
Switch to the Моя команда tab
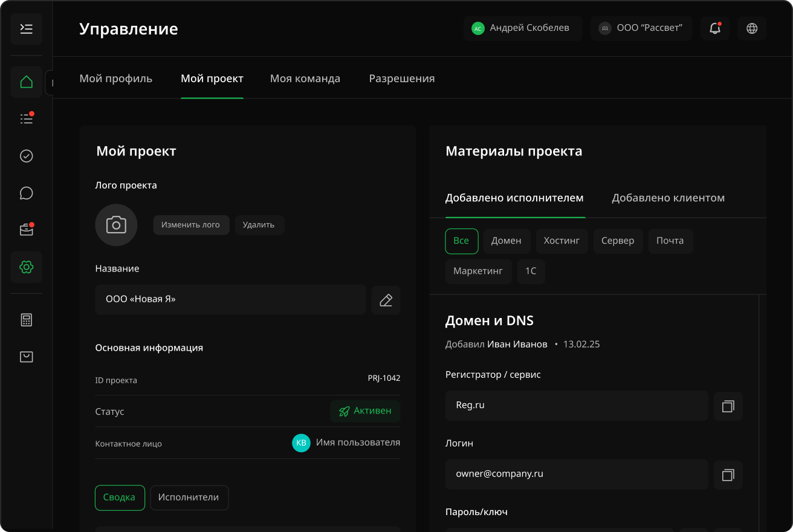305,79
